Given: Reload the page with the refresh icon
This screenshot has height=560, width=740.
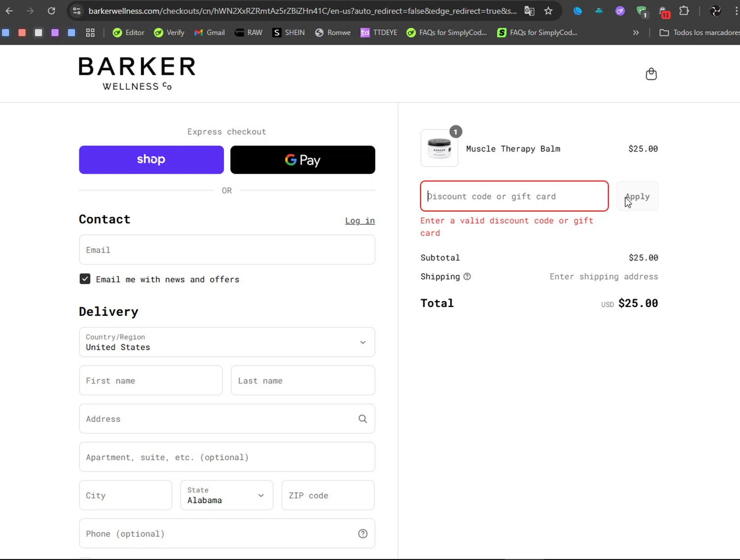Looking at the screenshot, I should click(51, 11).
